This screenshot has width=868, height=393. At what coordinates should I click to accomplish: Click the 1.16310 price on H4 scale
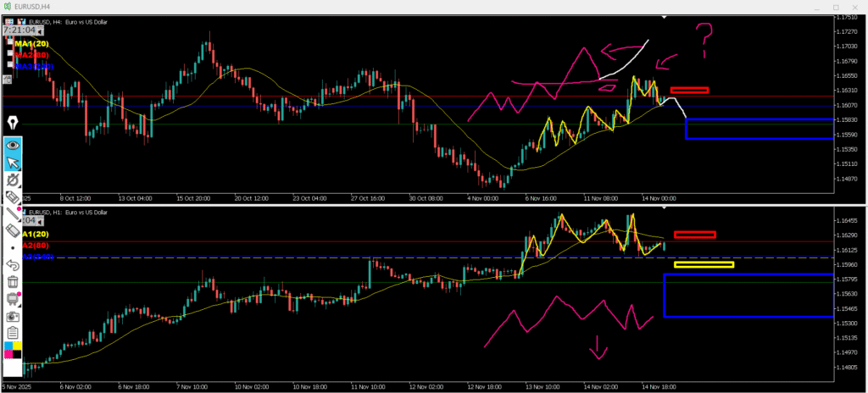tap(848, 91)
